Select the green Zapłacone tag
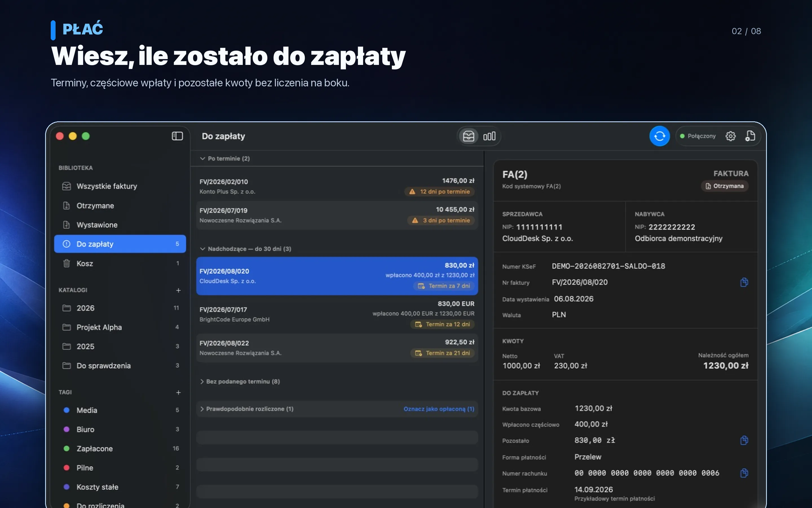812x508 pixels. (120, 448)
